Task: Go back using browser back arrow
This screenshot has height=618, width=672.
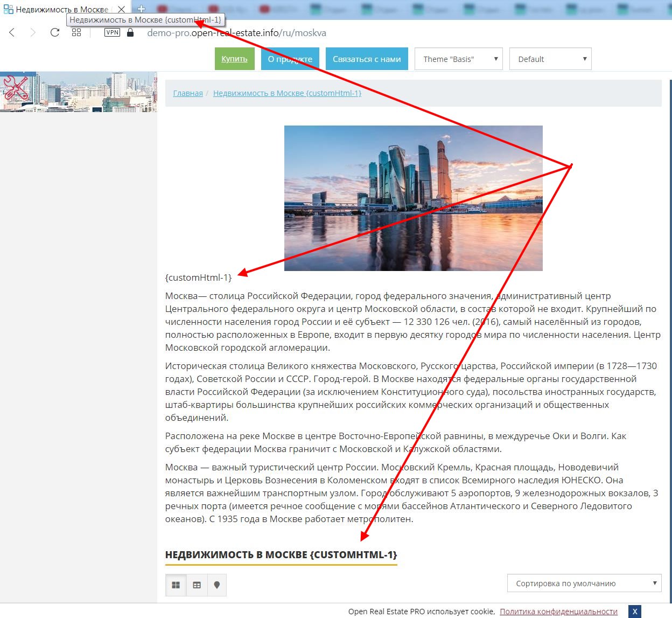Action: coord(12,32)
